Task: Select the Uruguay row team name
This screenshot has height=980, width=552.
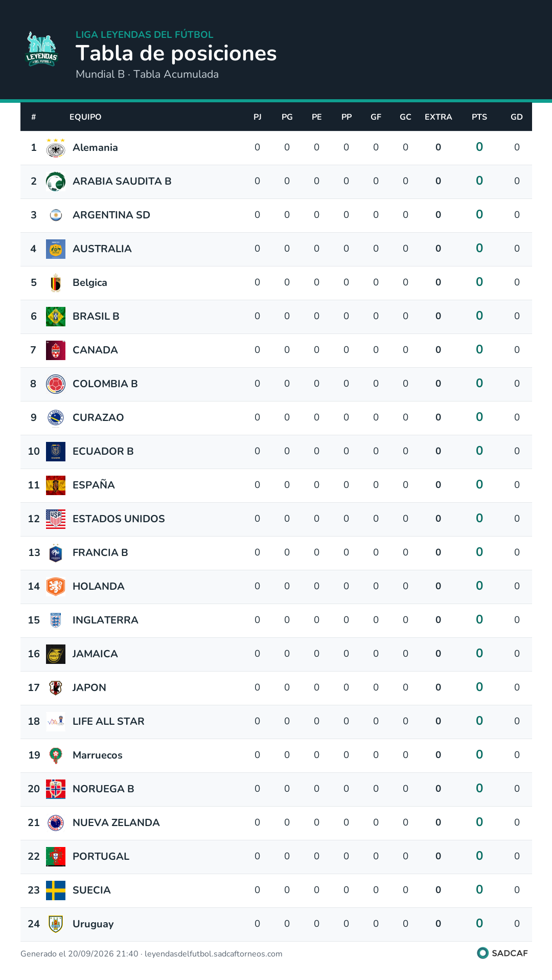Action: coord(93,924)
